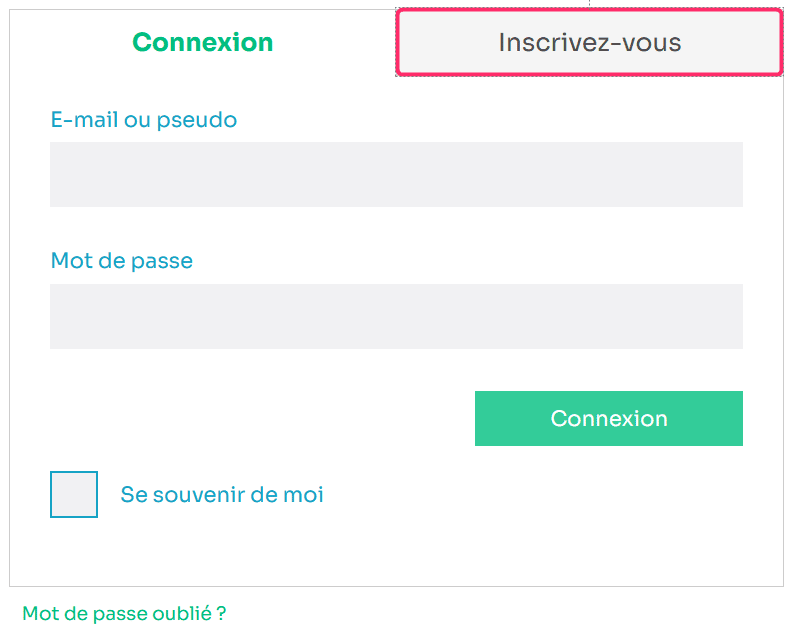Enable the remember me checkbox
Screen dimensions: 795x635
point(74,494)
